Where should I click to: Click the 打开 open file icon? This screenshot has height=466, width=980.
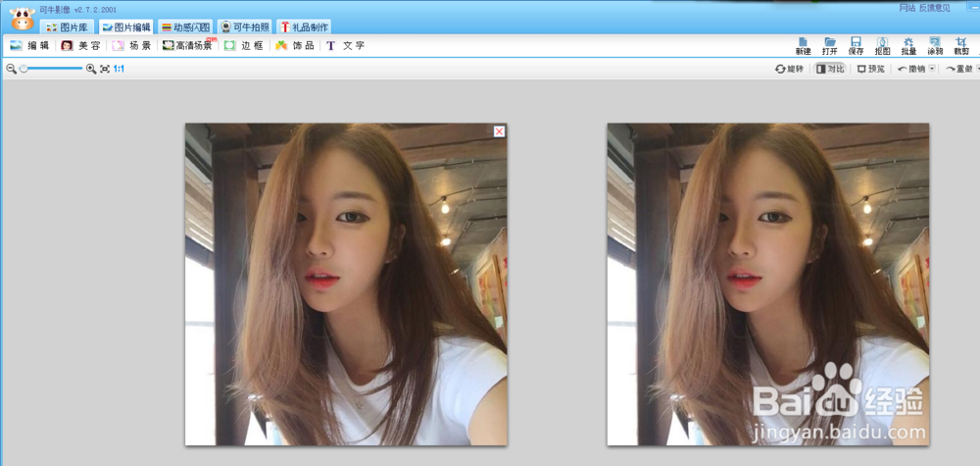coord(830,46)
